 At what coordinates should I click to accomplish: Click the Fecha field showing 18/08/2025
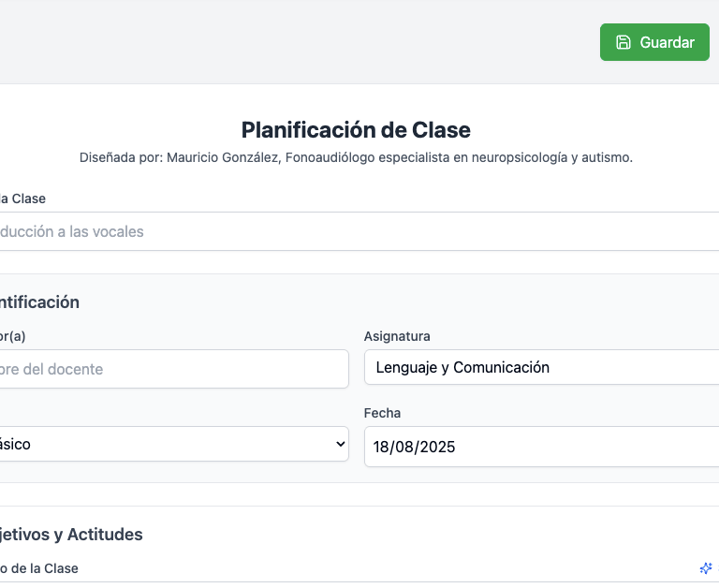(541, 447)
